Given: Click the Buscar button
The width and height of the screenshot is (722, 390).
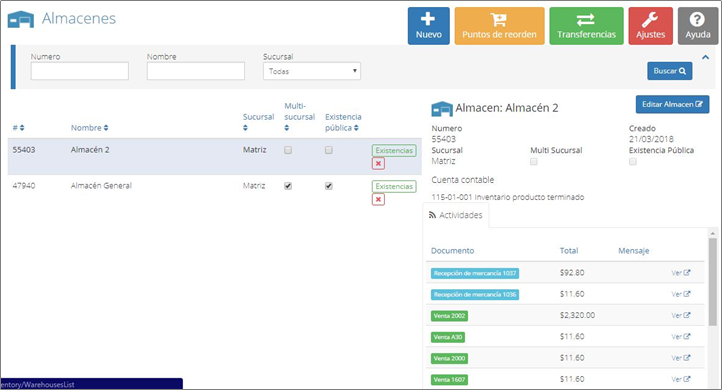Looking at the screenshot, I should [x=670, y=71].
